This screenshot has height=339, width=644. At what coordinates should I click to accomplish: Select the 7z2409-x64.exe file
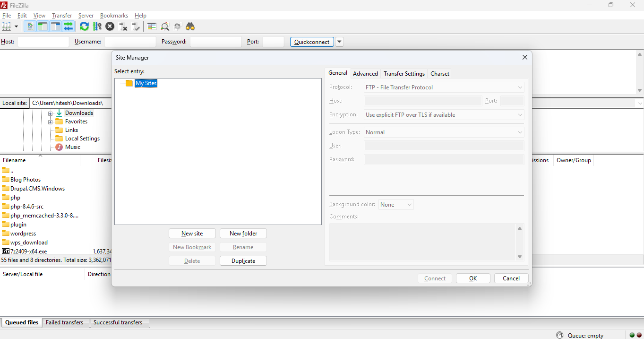coord(28,252)
